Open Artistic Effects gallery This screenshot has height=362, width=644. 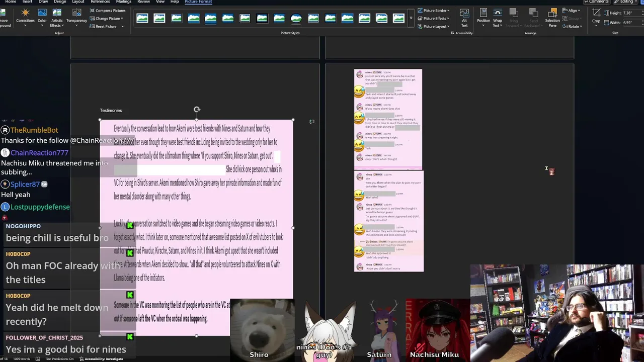pyautogui.click(x=57, y=18)
